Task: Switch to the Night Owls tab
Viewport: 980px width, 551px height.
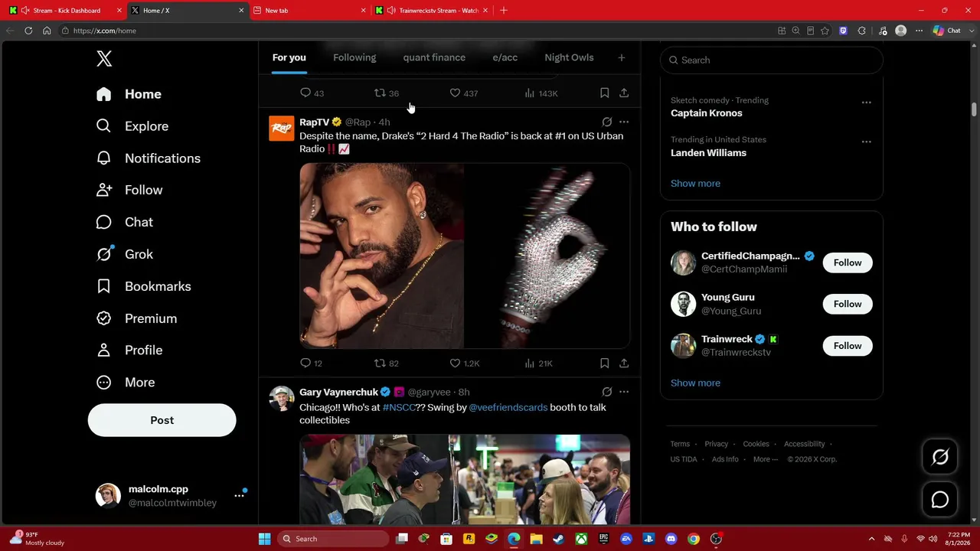Action: click(569, 57)
